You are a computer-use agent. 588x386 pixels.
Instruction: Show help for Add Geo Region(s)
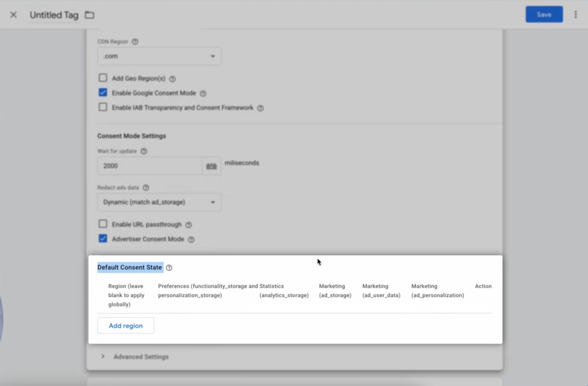(172, 79)
